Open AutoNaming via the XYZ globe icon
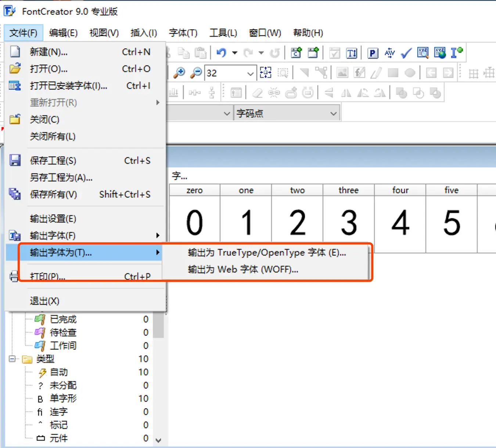This screenshot has height=448, width=496. point(439,53)
